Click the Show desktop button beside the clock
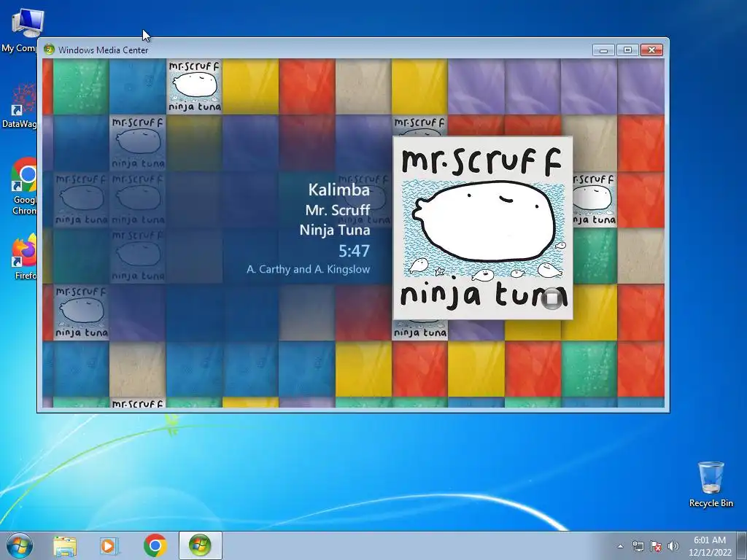Screen dimensions: 747x560 pos(743,545)
